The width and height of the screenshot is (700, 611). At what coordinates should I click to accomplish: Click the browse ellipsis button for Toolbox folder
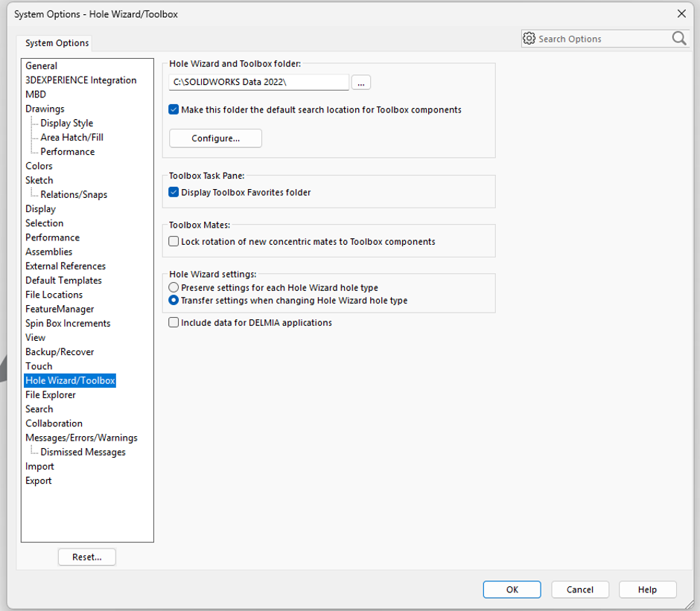361,83
